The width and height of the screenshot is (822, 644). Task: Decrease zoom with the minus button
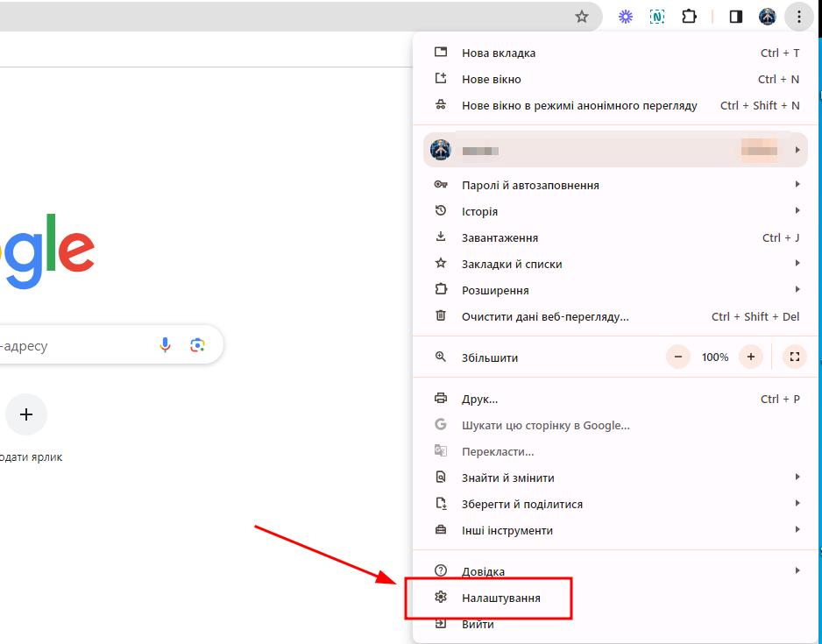[677, 357]
